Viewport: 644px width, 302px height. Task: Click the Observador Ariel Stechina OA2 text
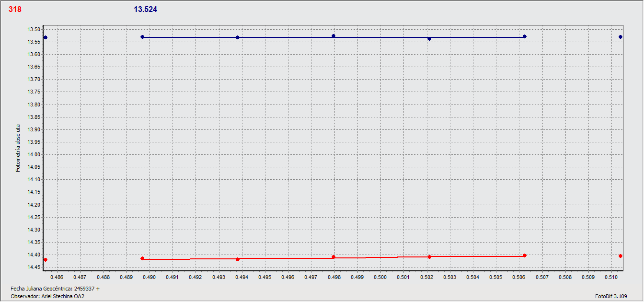click(x=46, y=297)
